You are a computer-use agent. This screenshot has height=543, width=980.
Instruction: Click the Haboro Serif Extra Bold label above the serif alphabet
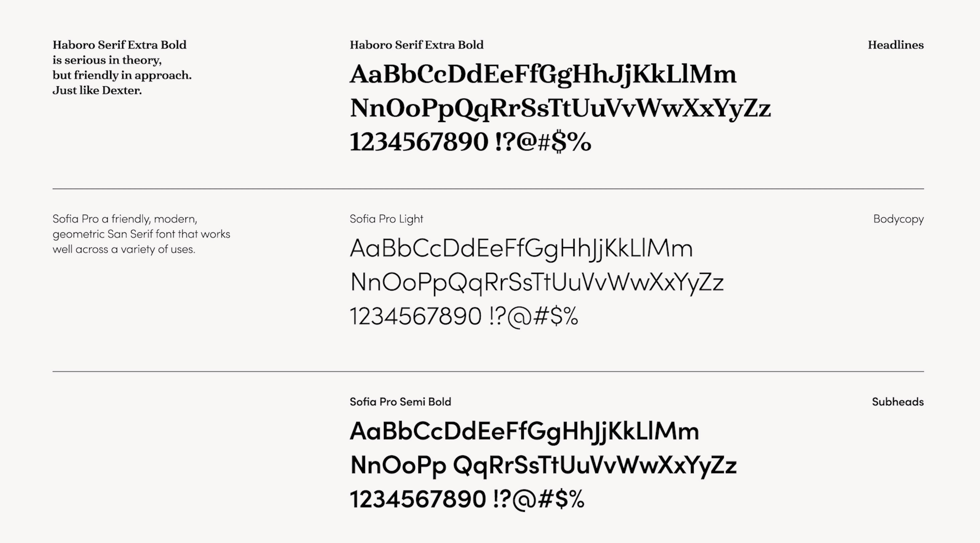[x=416, y=45]
